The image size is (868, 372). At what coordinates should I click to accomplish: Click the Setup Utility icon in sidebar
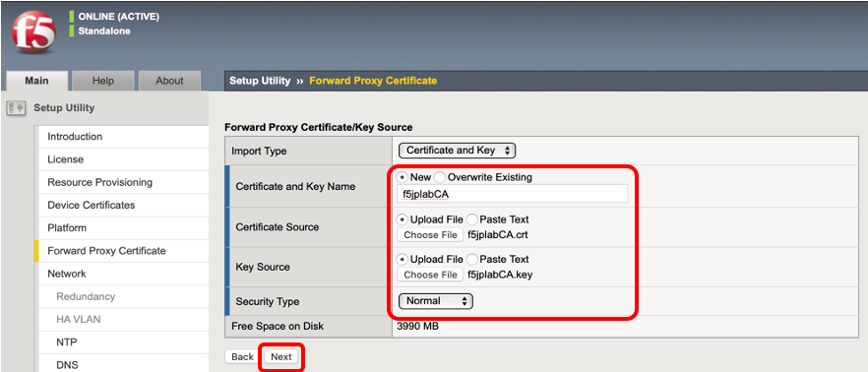point(16,108)
